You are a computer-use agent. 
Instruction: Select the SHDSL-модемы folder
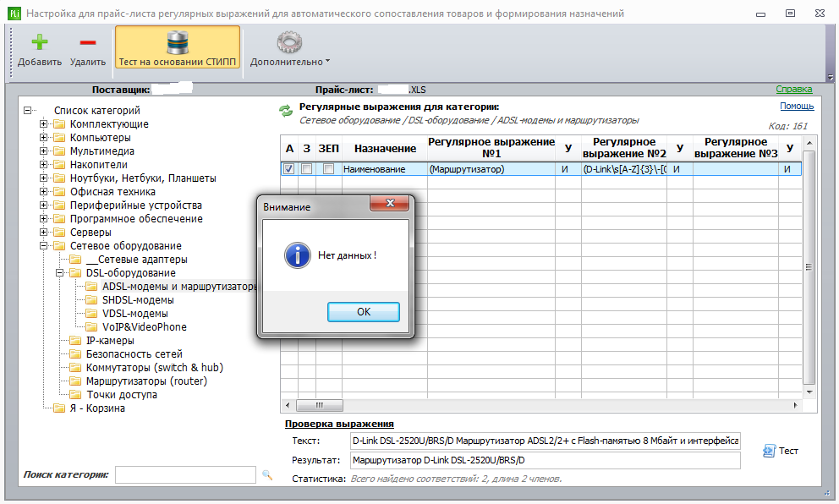click(138, 300)
